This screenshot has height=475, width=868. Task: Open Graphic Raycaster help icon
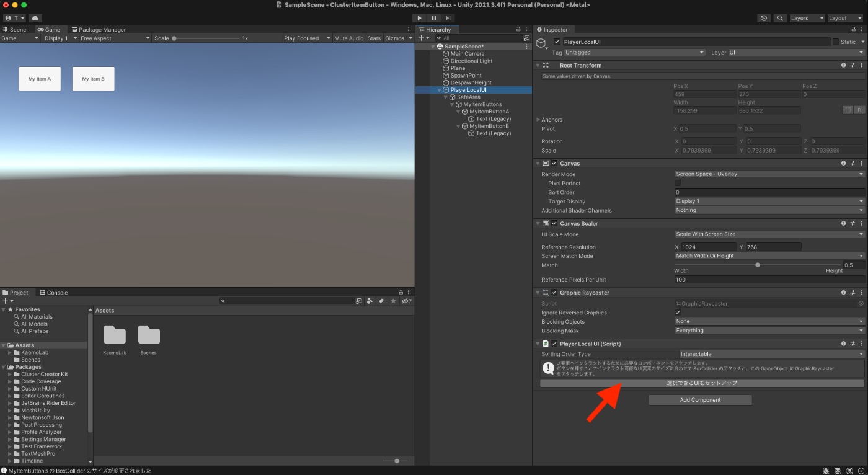(x=843, y=292)
